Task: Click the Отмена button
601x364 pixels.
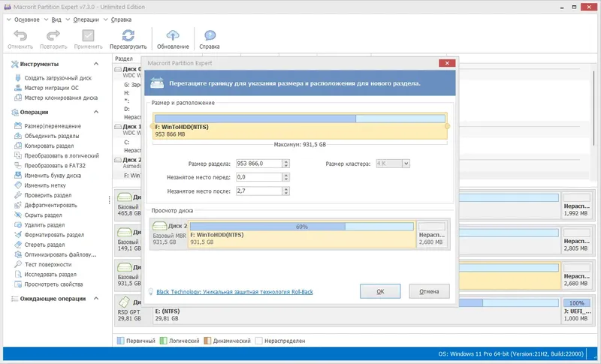Action: (429, 291)
